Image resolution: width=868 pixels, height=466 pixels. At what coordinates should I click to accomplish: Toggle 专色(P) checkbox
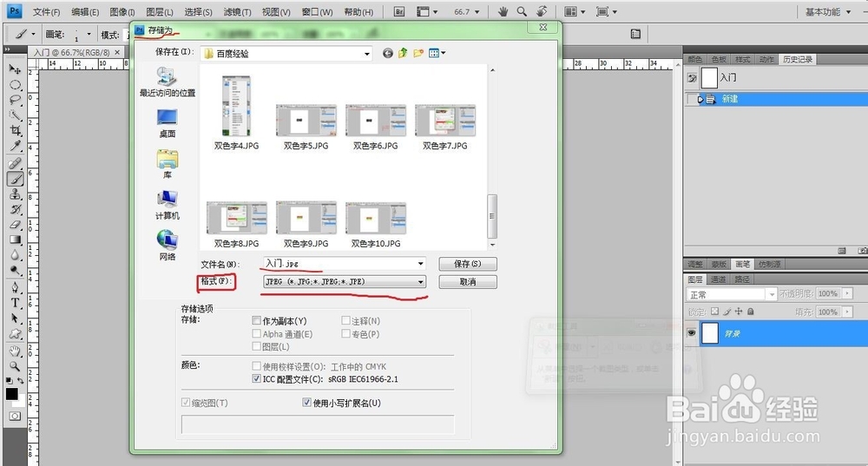pos(346,334)
